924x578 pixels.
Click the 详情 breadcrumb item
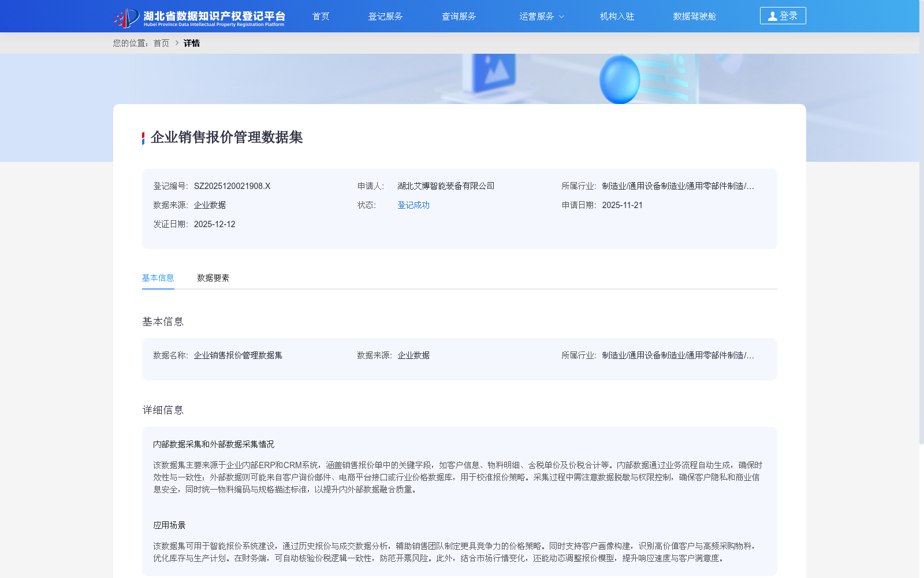[191, 43]
